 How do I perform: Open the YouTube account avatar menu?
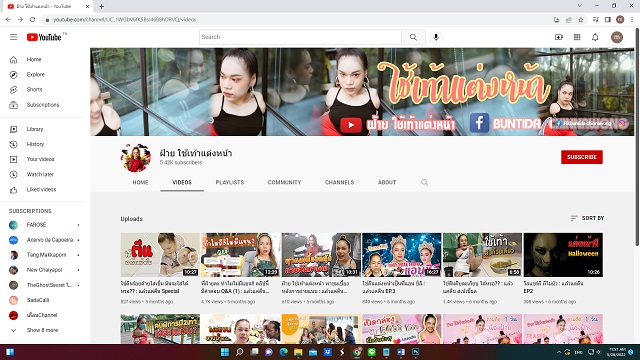pyautogui.click(x=617, y=37)
